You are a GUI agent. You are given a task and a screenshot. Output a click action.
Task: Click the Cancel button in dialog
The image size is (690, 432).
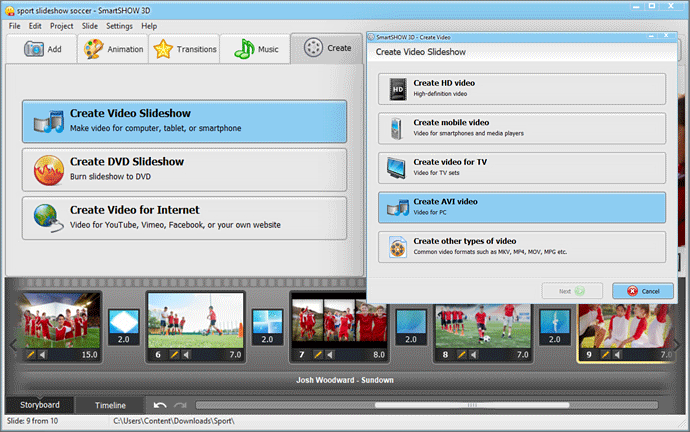click(643, 291)
